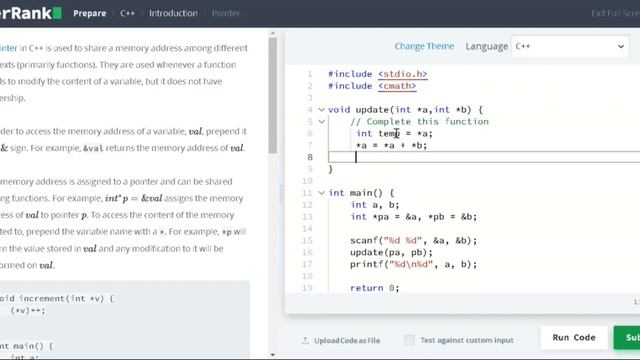The image size is (640, 360).
Task: Click 'int temp = *a;' code line
Action: coord(394,133)
